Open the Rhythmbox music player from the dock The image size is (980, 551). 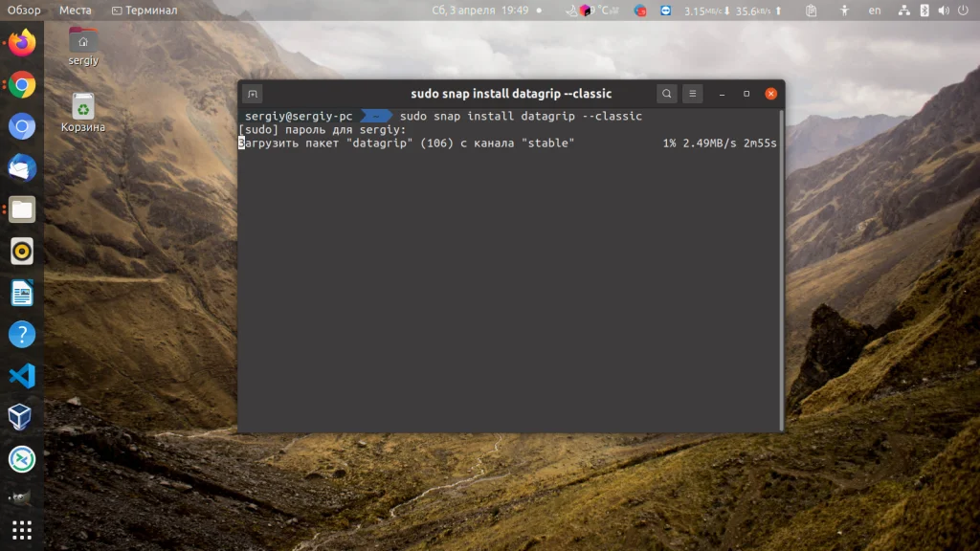pos(21,251)
